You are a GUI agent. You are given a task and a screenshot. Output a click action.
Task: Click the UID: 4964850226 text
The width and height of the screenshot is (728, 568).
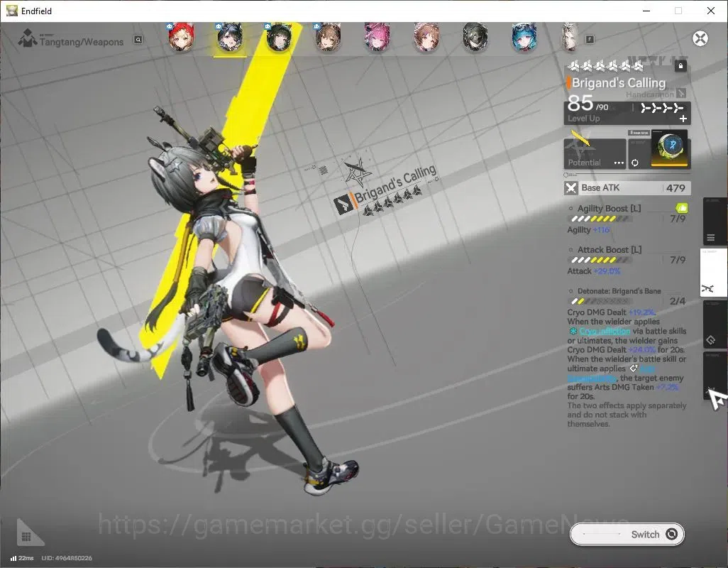click(x=67, y=558)
